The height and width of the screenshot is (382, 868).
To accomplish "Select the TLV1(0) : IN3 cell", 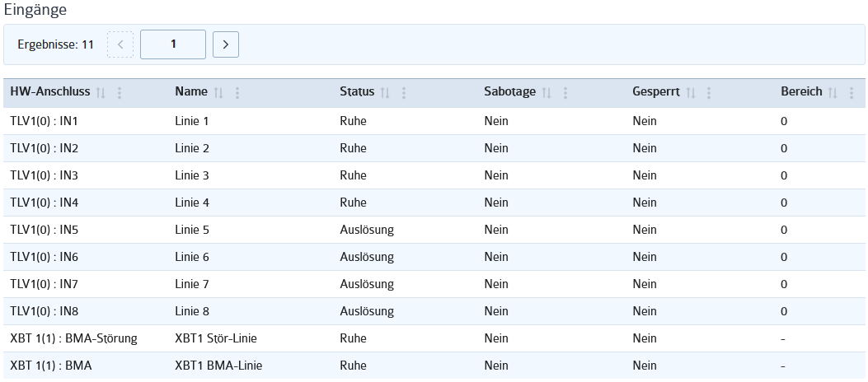I will click(45, 175).
